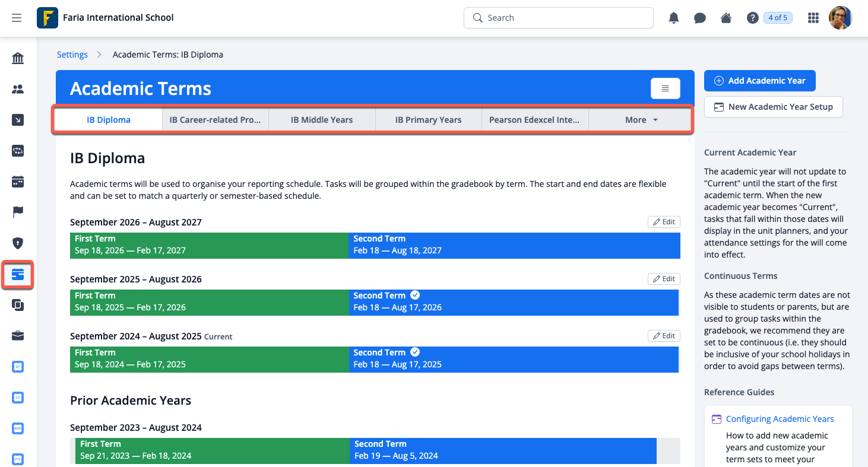The width and height of the screenshot is (868, 467).
Task: Open the messages chat bubble
Action: coord(700,18)
